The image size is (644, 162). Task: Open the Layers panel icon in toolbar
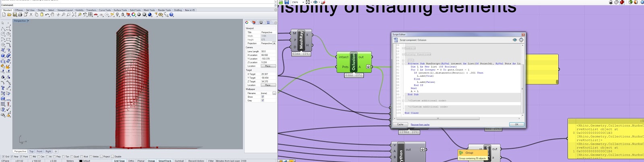pyautogui.click(x=128, y=14)
